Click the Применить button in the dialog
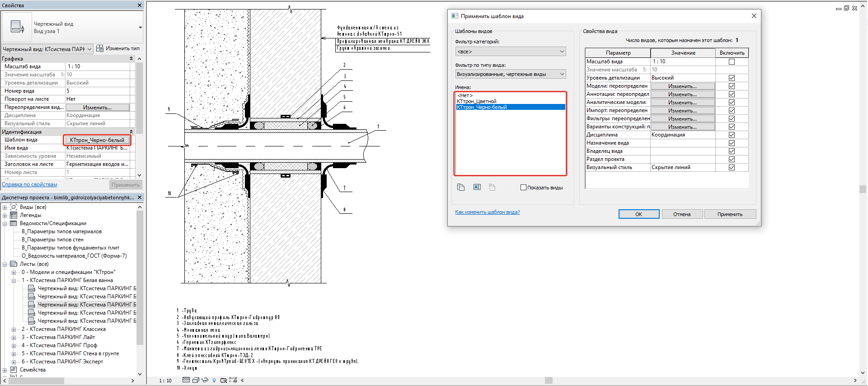The image size is (868, 386). click(x=730, y=214)
